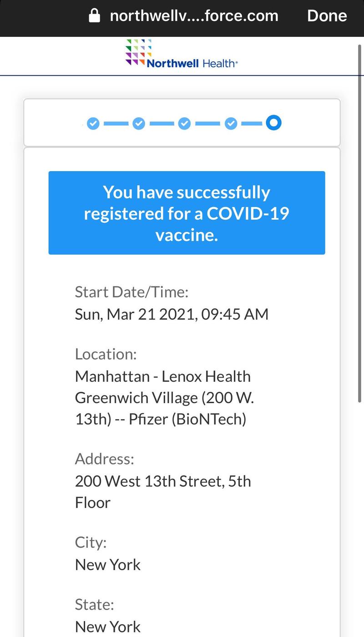The image size is (364, 637).
Task: Click the successfully registered confirmation banner
Action: (187, 212)
